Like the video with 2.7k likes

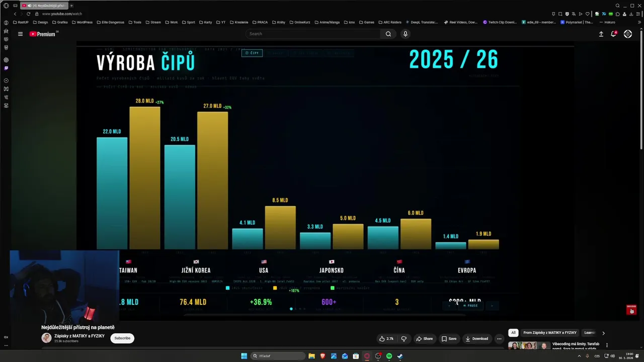(x=386, y=338)
